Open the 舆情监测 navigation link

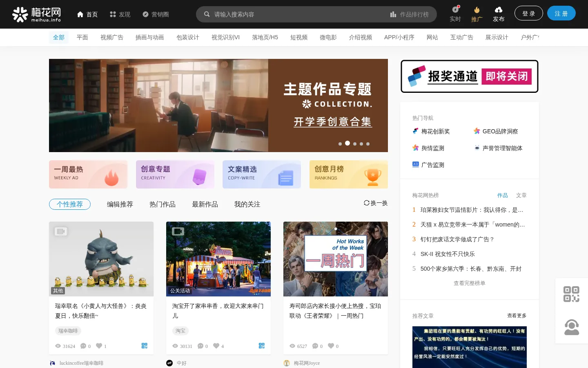[428, 148]
